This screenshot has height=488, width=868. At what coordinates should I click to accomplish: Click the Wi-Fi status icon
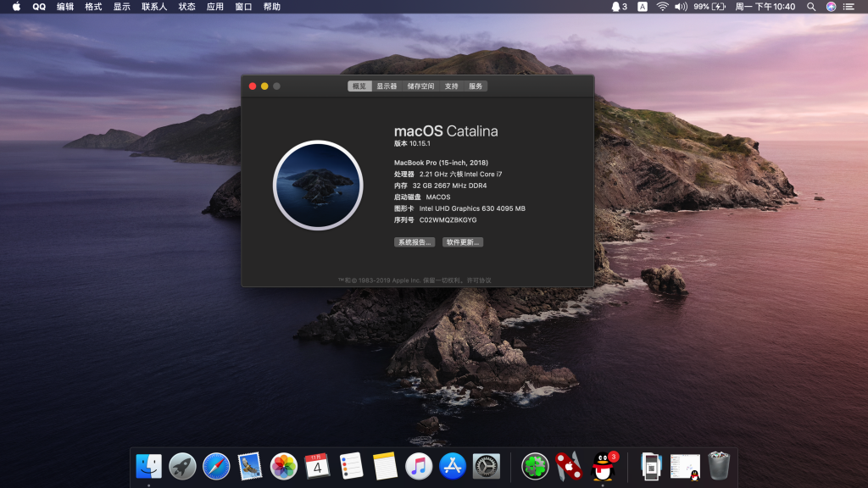(x=662, y=6)
